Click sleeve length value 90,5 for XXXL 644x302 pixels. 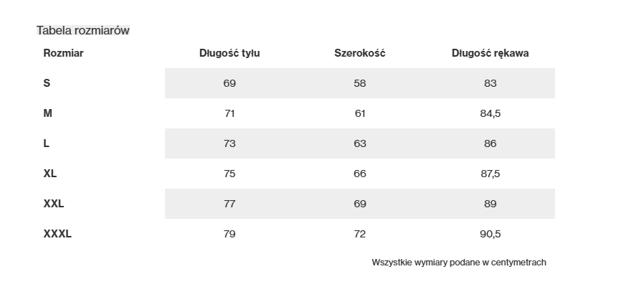(490, 234)
